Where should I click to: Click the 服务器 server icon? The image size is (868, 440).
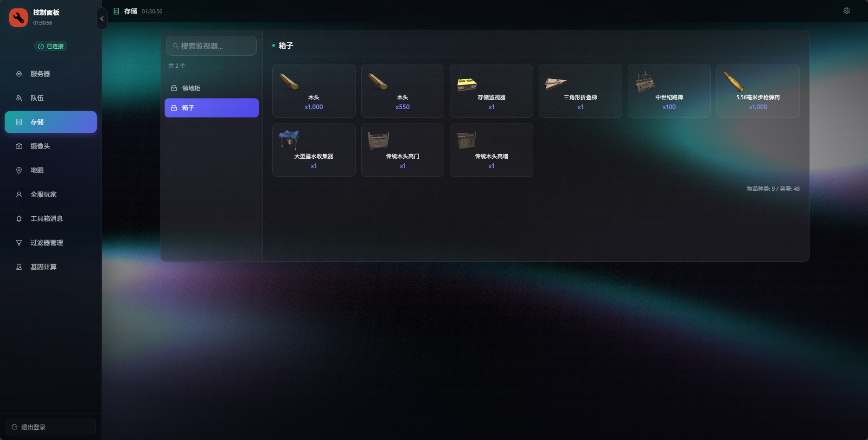click(19, 74)
